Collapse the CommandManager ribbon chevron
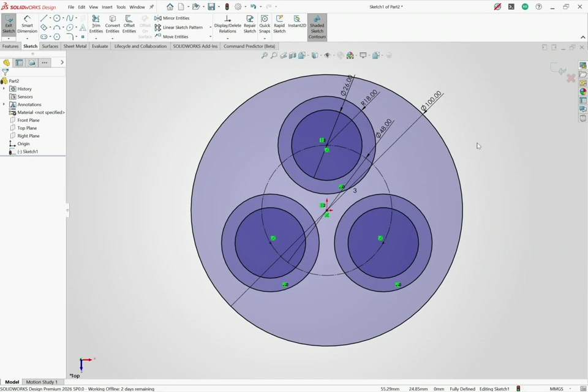588x392 pixels. point(582,37)
